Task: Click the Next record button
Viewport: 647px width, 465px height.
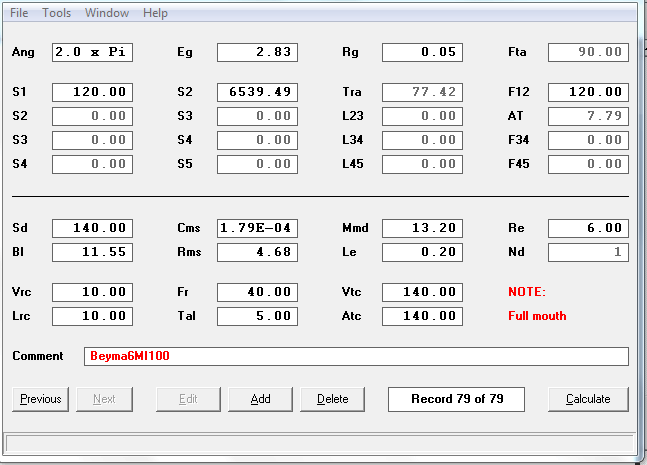Action: point(104,399)
